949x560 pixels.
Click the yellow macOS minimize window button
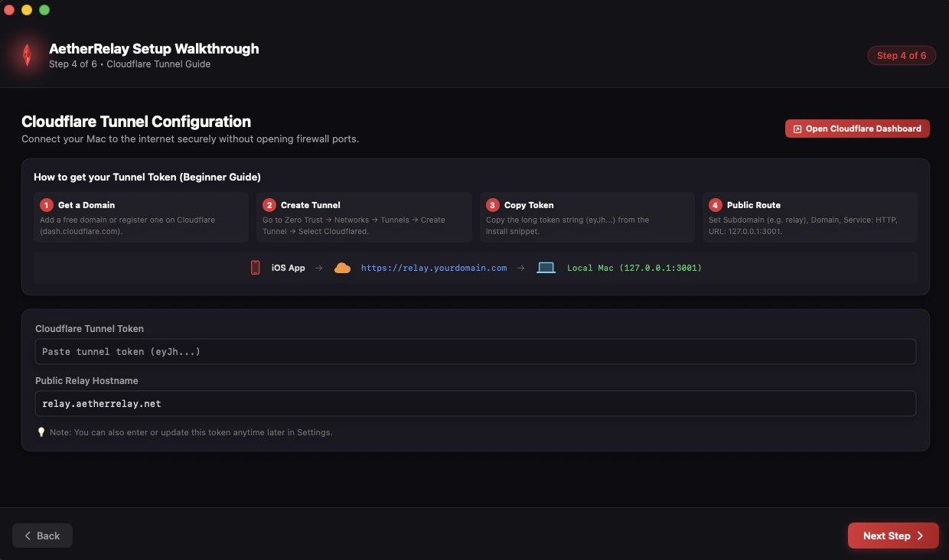point(27,10)
